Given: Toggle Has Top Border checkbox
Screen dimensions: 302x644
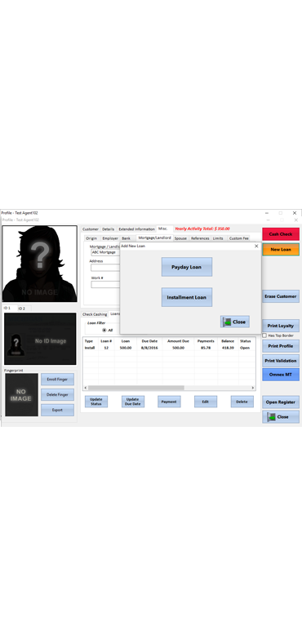Looking at the screenshot, I should pos(264,335).
